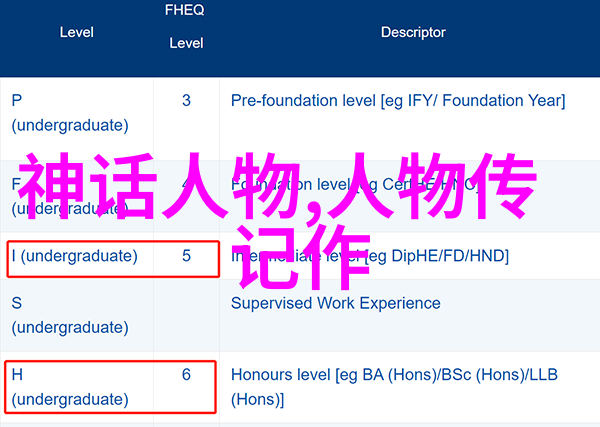Click the pink 神话人物 overlay text

coord(159,186)
